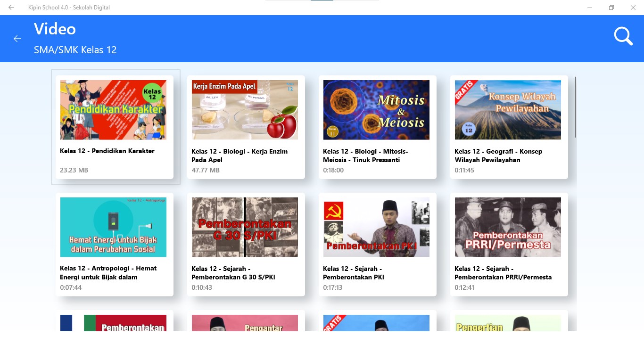Click title 'Kelas 12 - Biologi - Kerja Enzim Pada Apel'
644x343 pixels.
click(x=239, y=155)
